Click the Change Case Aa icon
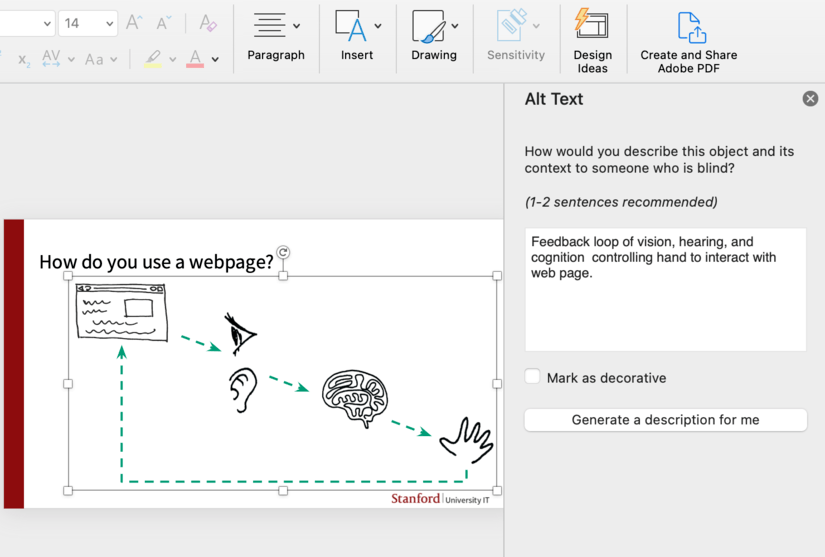The height and width of the screenshot is (557, 825). coord(94,59)
